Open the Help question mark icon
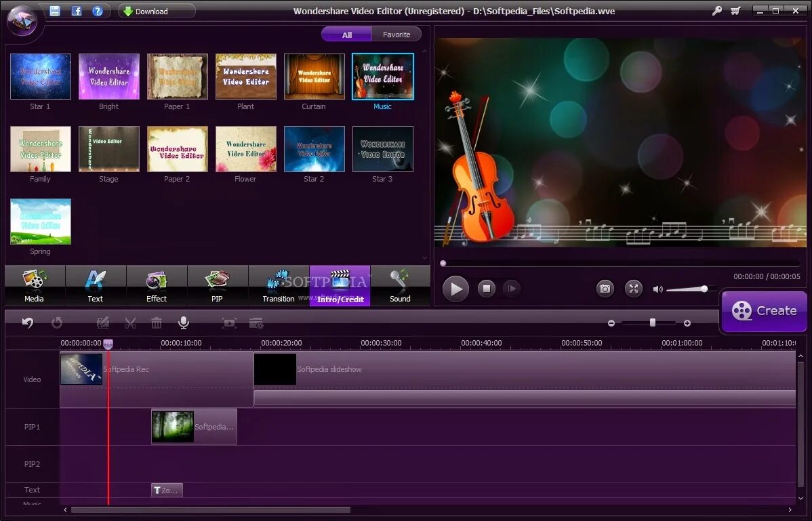Viewport: 812px width, 521px height. (x=98, y=11)
